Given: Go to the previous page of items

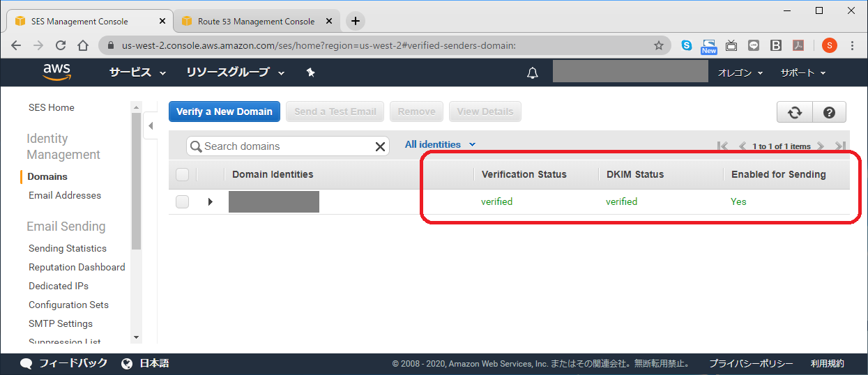Looking at the screenshot, I should tap(742, 146).
